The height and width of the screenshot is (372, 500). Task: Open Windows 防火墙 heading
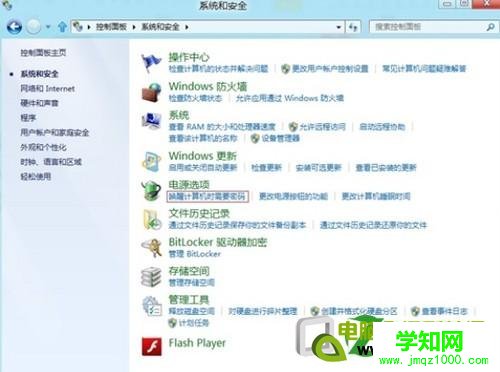pos(208,87)
